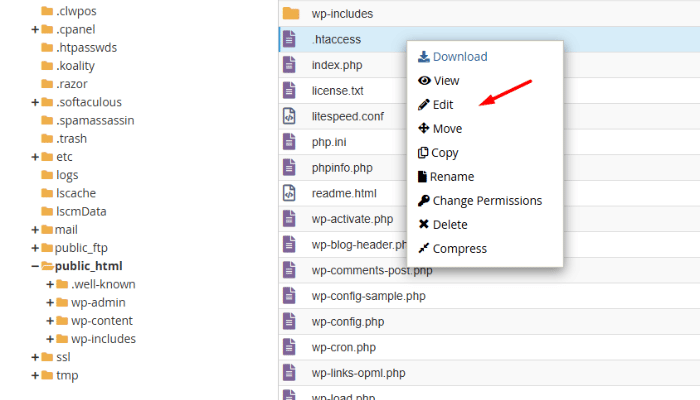Expand the .cpanel folder in tree
The width and height of the screenshot is (700, 400).
point(35,29)
